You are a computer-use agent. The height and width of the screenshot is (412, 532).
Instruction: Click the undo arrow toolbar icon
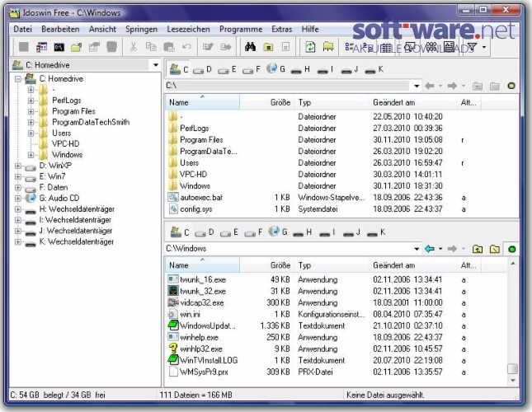(186, 47)
